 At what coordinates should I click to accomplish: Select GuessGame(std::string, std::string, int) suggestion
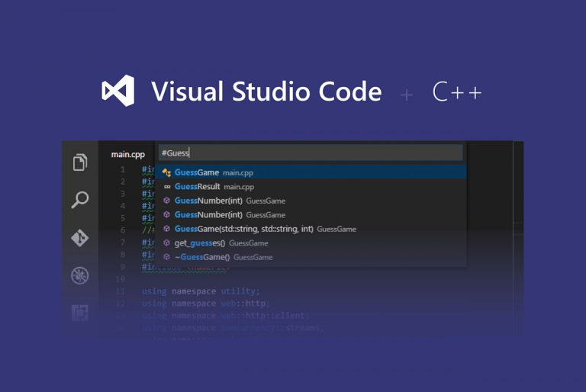(311, 229)
